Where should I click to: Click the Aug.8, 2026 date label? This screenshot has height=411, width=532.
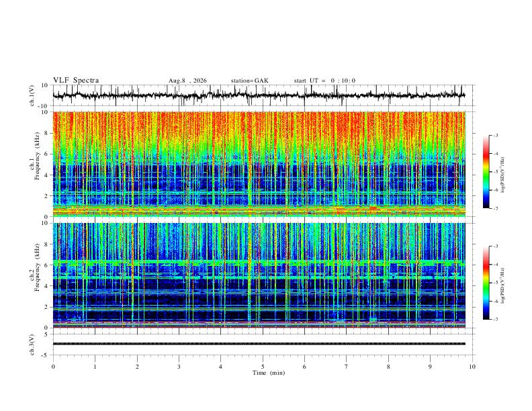187,81
